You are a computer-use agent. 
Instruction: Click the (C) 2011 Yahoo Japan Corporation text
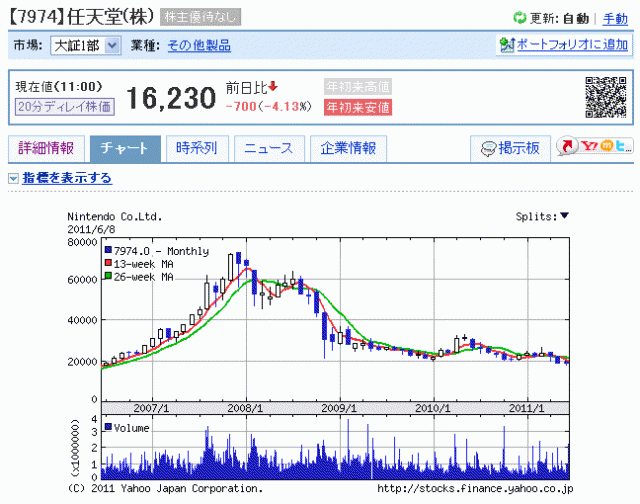[165, 488]
